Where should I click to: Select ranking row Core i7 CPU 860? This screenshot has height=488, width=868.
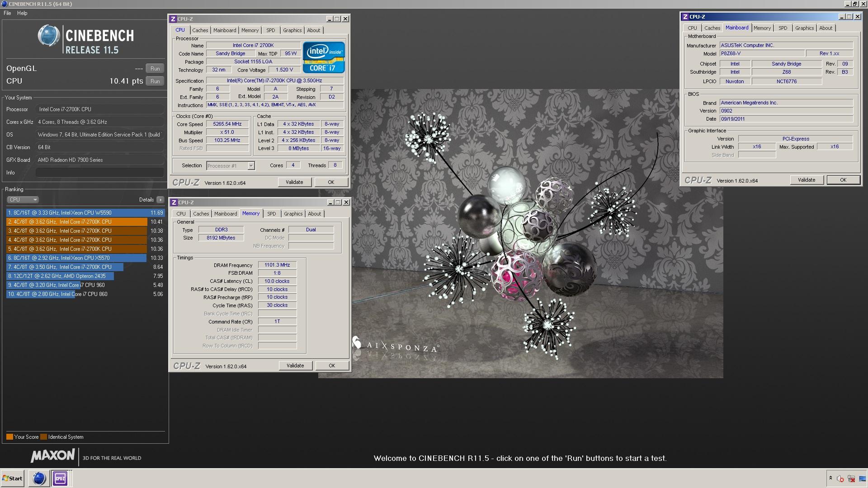tap(85, 294)
